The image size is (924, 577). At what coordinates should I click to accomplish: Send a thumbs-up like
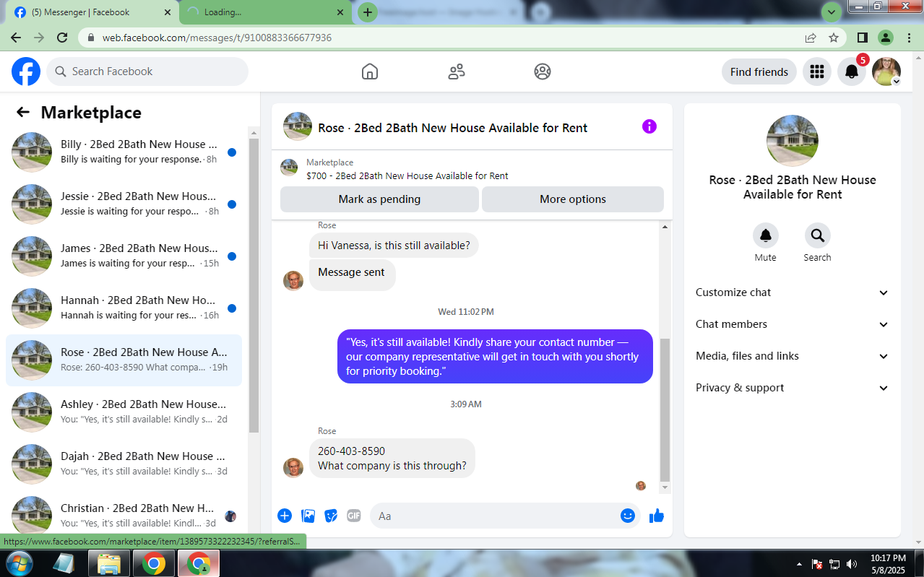(657, 516)
